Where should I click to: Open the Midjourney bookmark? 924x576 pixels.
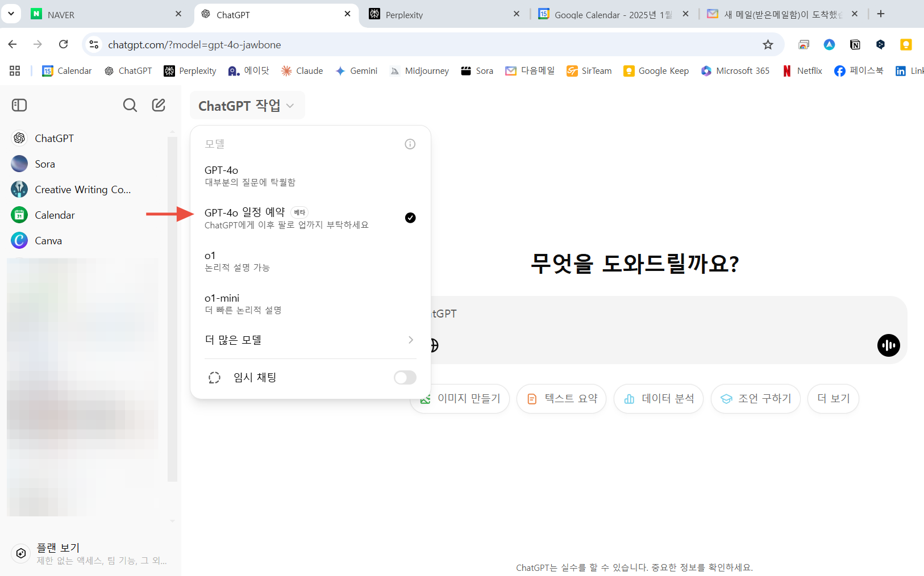click(x=419, y=71)
